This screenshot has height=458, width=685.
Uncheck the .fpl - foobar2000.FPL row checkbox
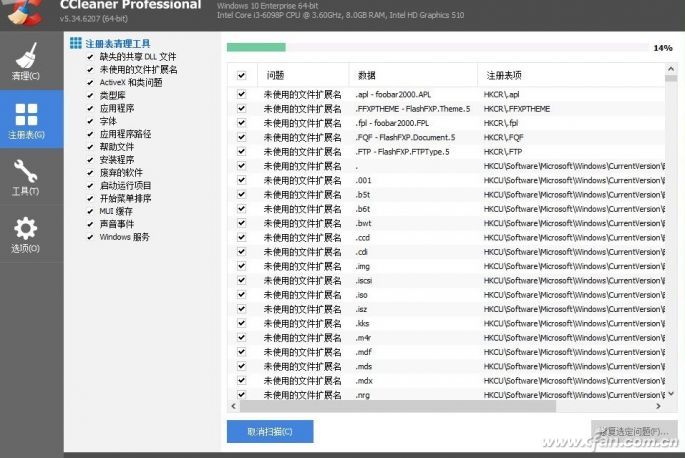(x=241, y=123)
